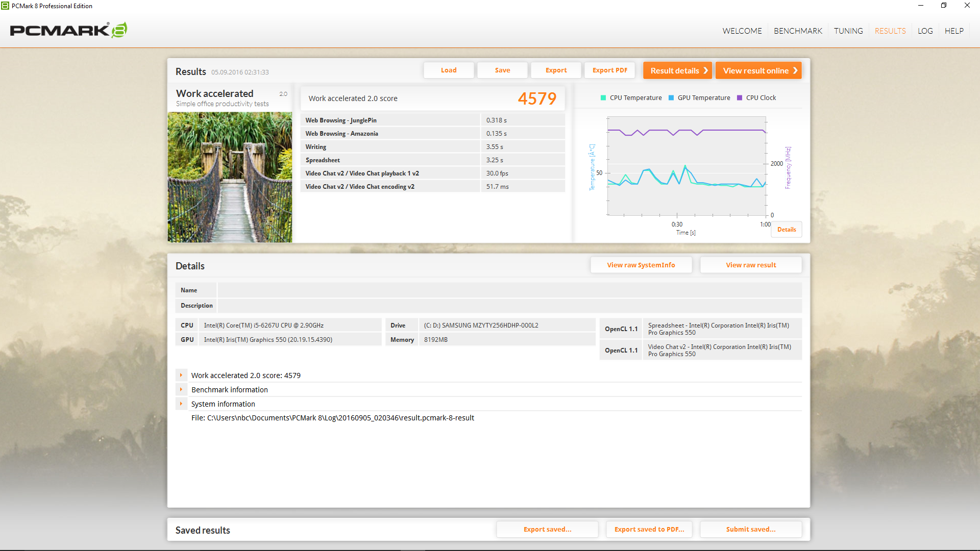Expand the System information section
The image size is (980, 551).
point(181,404)
